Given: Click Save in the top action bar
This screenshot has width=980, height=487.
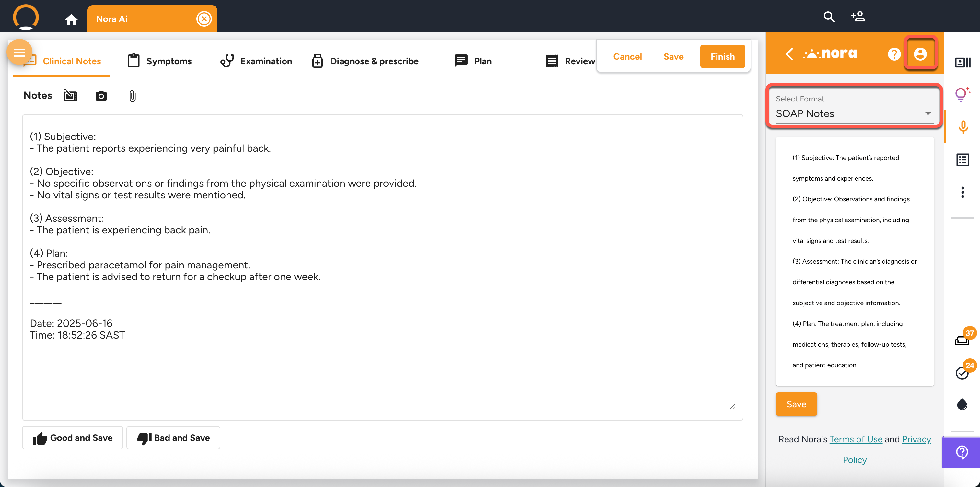Looking at the screenshot, I should tap(673, 56).
